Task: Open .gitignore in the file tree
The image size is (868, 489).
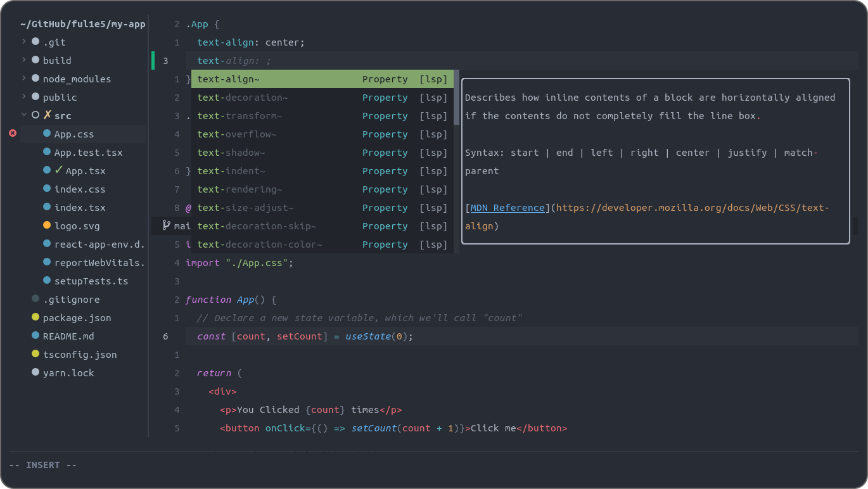Action: (x=72, y=300)
